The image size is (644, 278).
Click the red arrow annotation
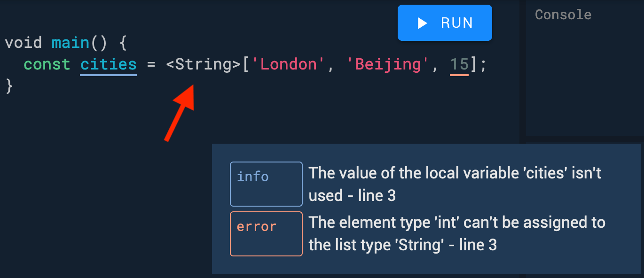[x=180, y=113]
